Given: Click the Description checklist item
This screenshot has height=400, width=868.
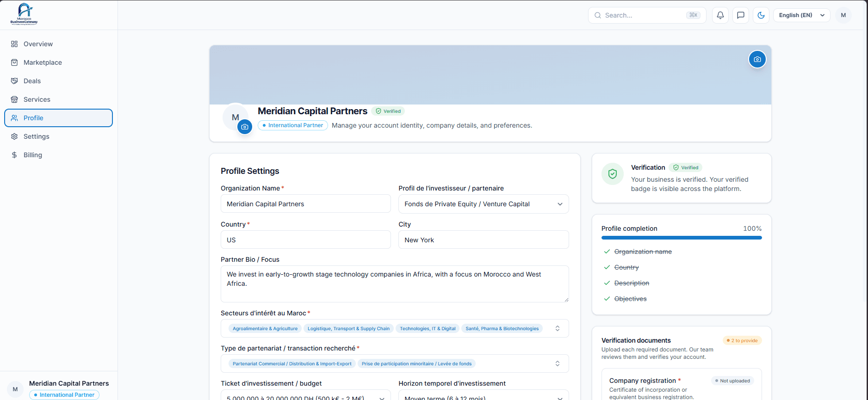Looking at the screenshot, I should click(x=632, y=283).
